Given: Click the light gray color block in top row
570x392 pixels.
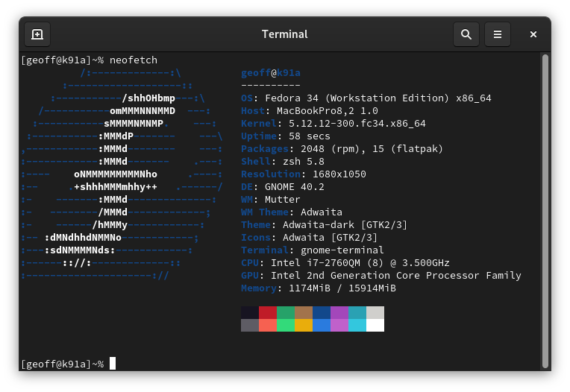Looking at the screenshot, I should coord(375,312).
